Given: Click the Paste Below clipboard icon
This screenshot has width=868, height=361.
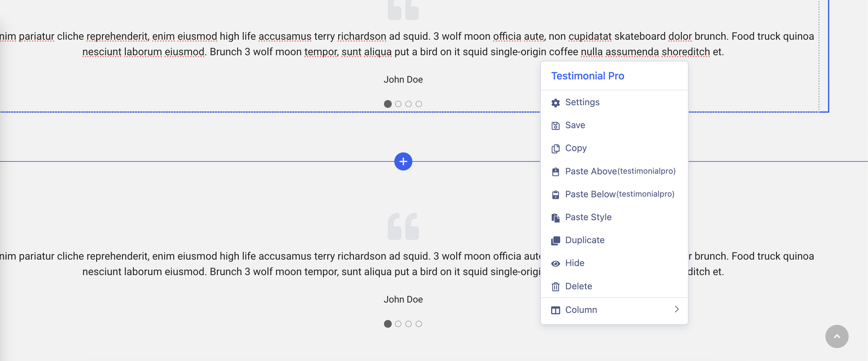Looking at the screenshot, I should [555, 194].
